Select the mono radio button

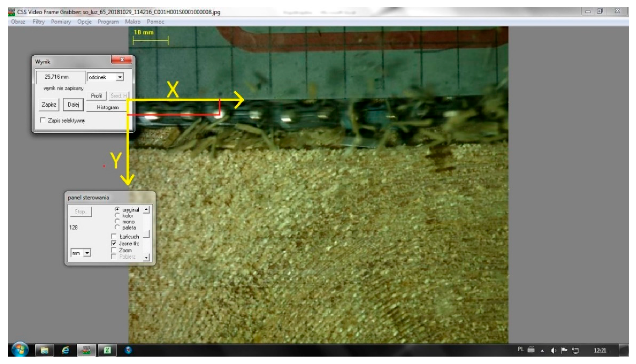tap(117, 222)
